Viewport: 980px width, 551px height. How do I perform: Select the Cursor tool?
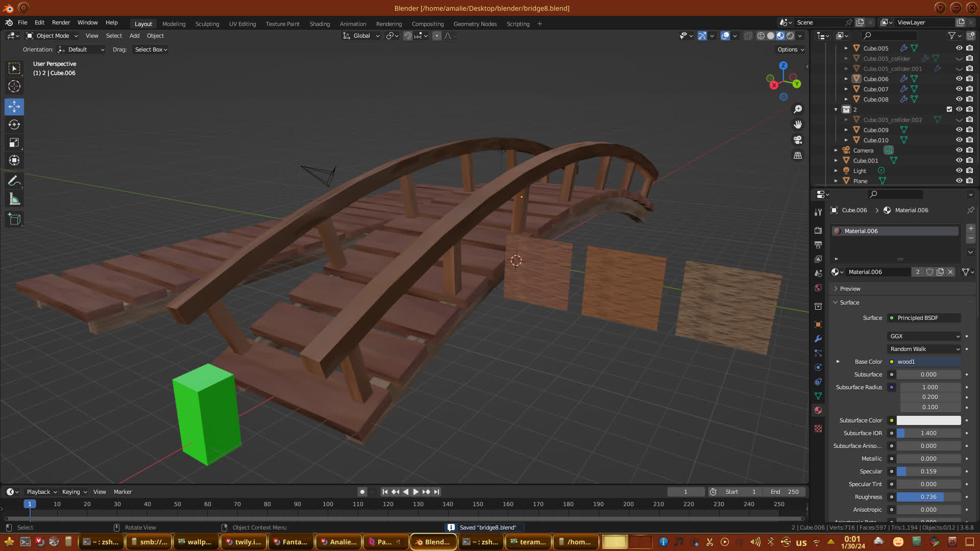[14, 86]
